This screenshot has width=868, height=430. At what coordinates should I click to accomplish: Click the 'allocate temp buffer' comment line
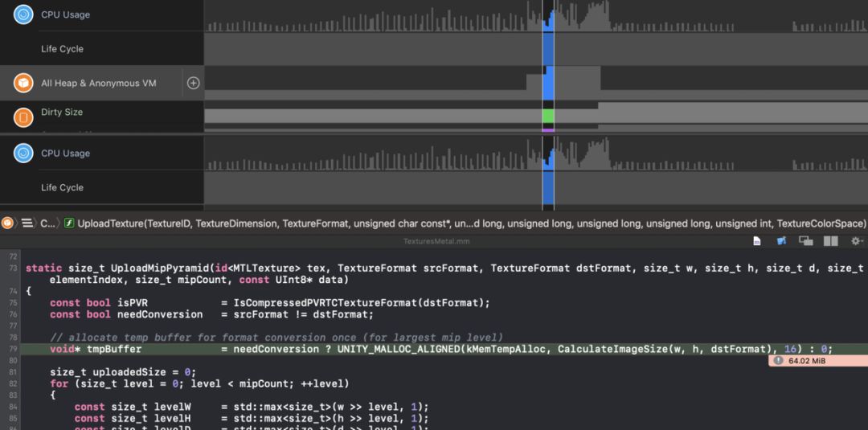pyautogui.click(x=276, y=338)
